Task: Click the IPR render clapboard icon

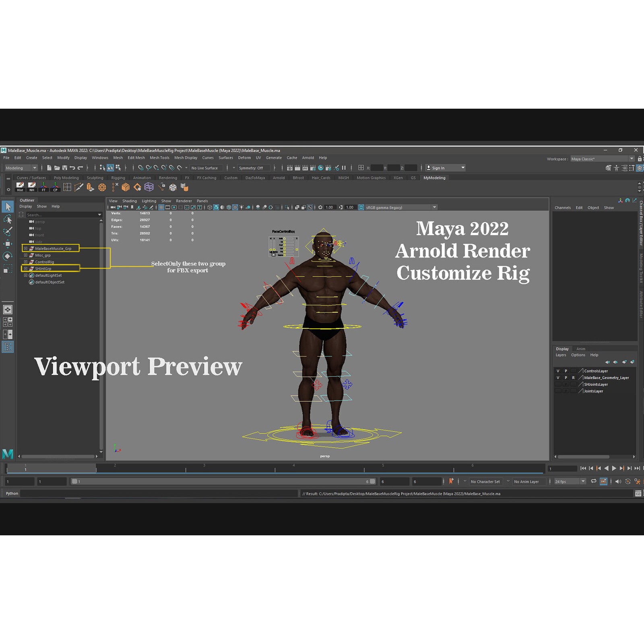Action: click(x=305, y=168)
